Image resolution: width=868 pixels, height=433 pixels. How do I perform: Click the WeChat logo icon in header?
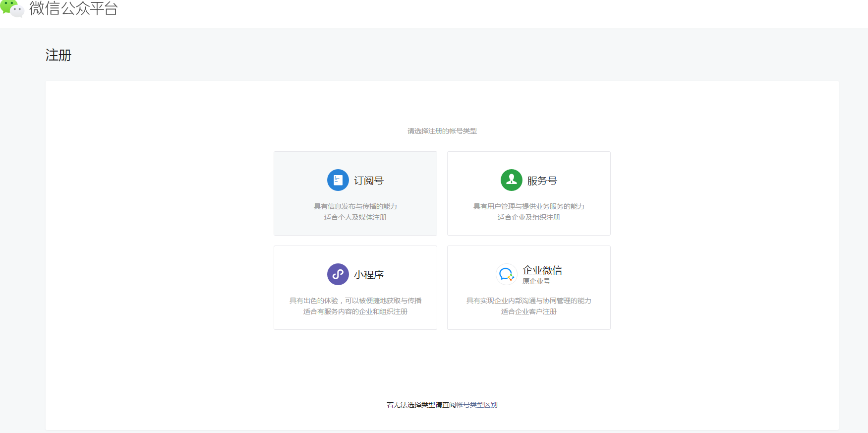click(12, 8)
